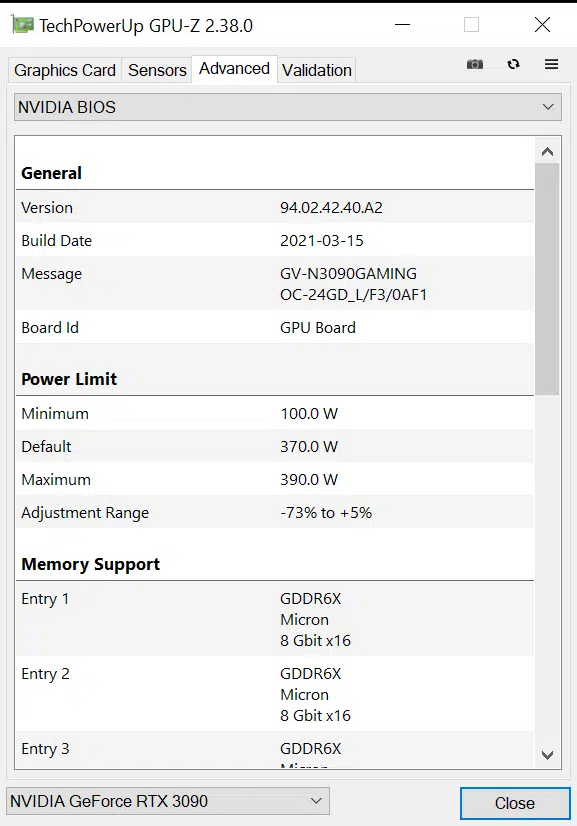Click the Close button

pyautogui.click(x=515, y=803)
